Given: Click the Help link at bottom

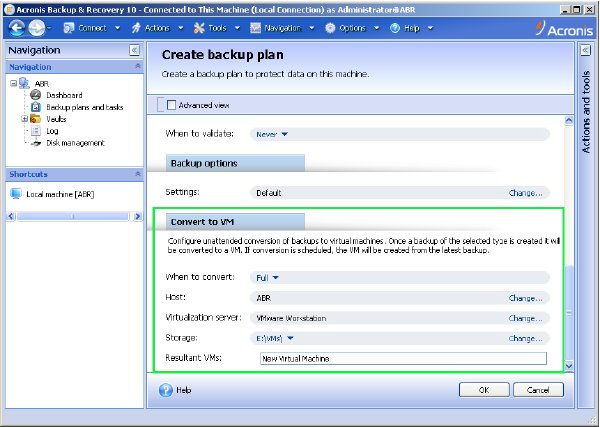Looking at the screenshot, I should point(184,390).
